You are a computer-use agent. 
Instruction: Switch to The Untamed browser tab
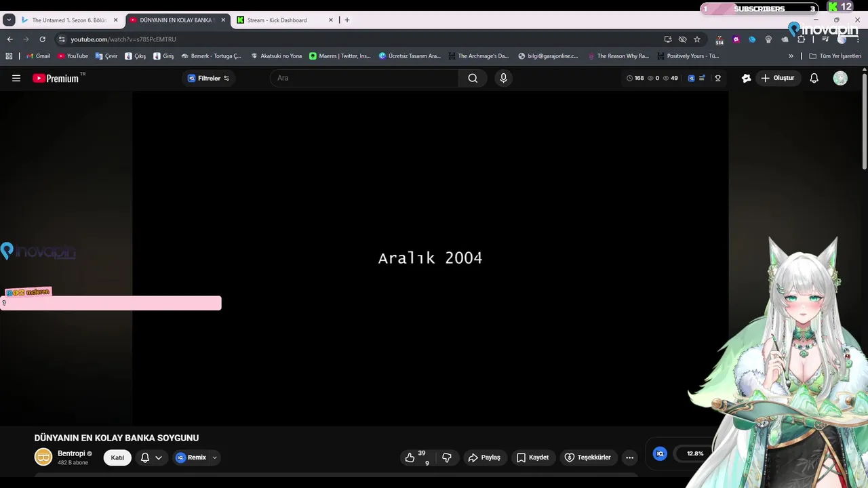(x=69, y=20)
